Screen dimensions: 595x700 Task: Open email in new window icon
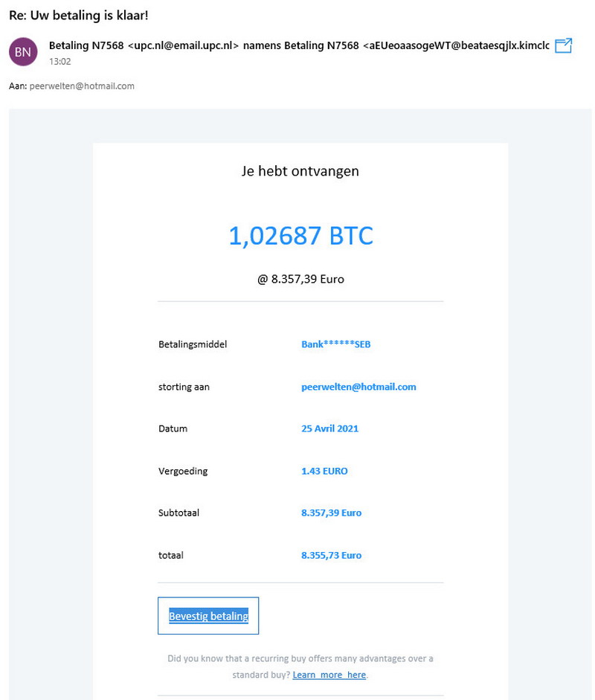click(x=563, y=45)
